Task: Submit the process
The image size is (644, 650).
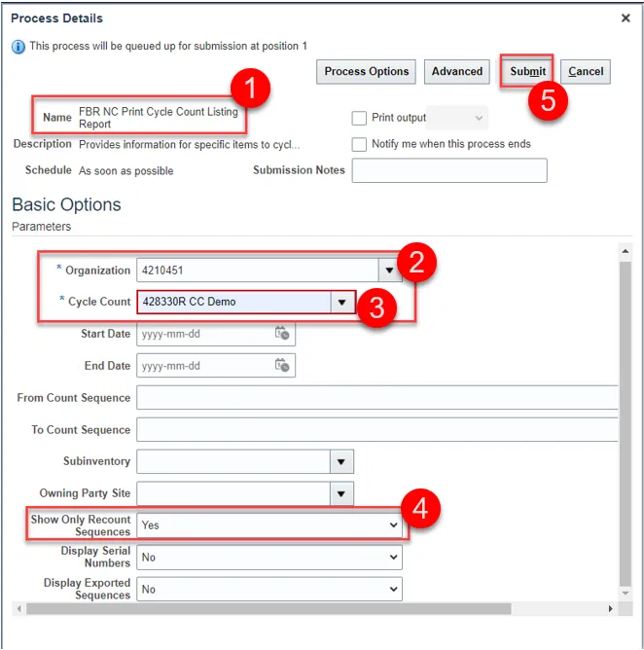Action: (x=527, y=72)
